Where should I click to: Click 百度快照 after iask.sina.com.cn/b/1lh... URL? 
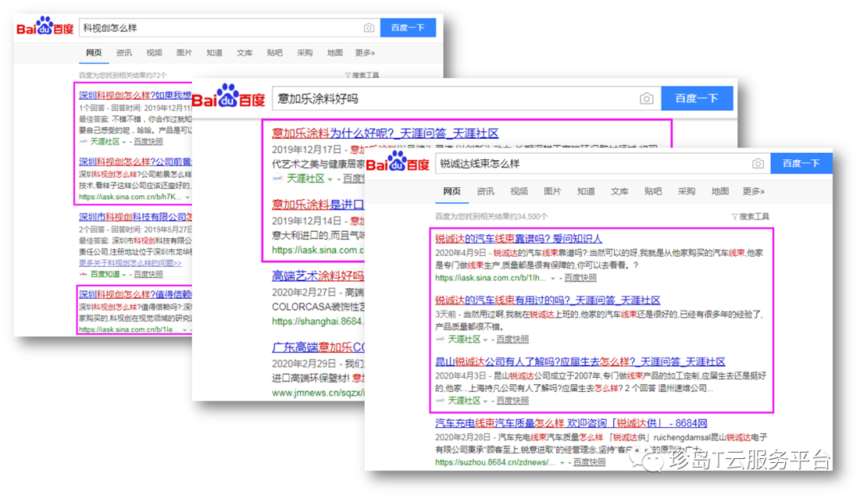coord(580,278)
